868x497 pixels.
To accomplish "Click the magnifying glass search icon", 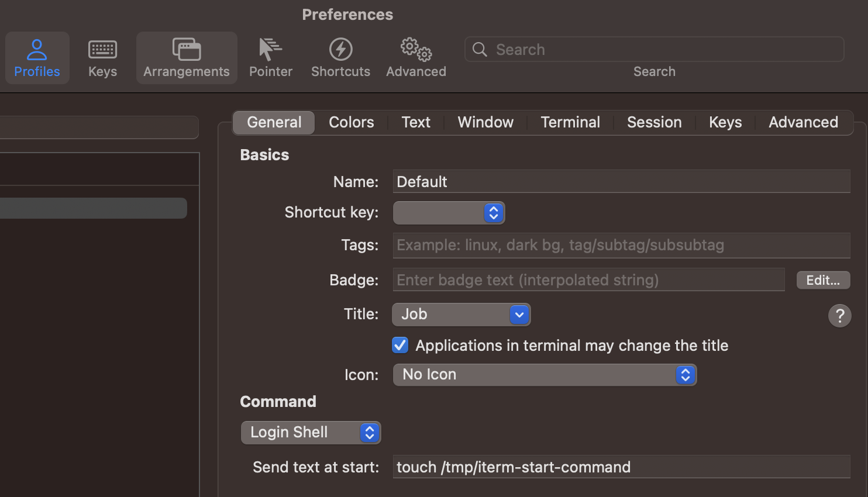I will point(480,50).
